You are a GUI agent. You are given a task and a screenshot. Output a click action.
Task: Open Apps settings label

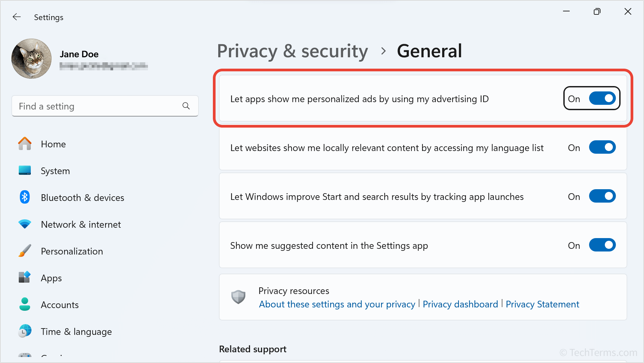pyautogui.click(x=51, y=278)
